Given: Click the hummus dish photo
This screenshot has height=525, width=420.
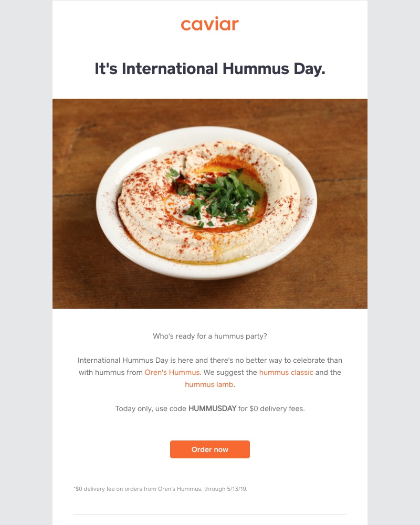Looking at the screenshot, I should 209,202.
